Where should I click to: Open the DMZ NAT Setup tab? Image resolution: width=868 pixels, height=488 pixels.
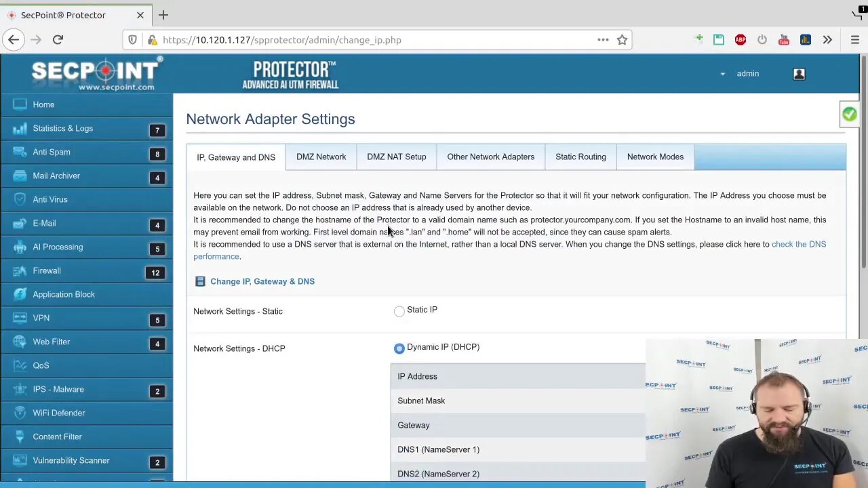[397, 157]
